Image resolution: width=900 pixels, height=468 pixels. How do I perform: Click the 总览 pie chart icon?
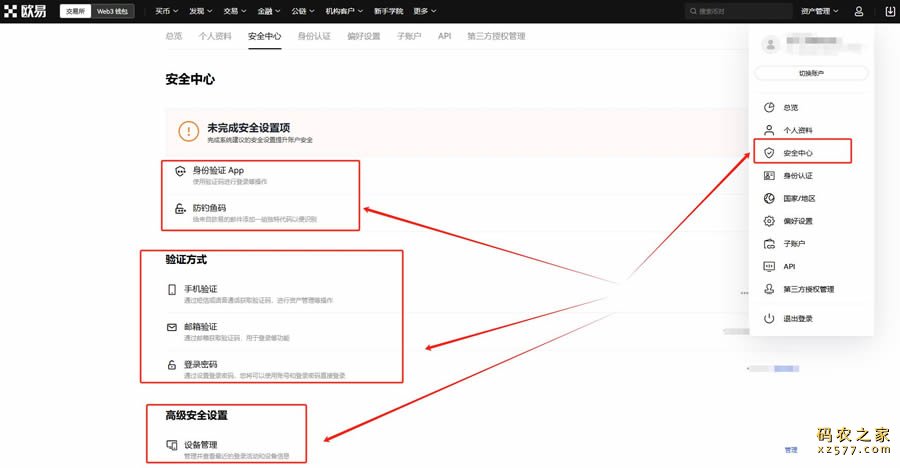(769, 107)
